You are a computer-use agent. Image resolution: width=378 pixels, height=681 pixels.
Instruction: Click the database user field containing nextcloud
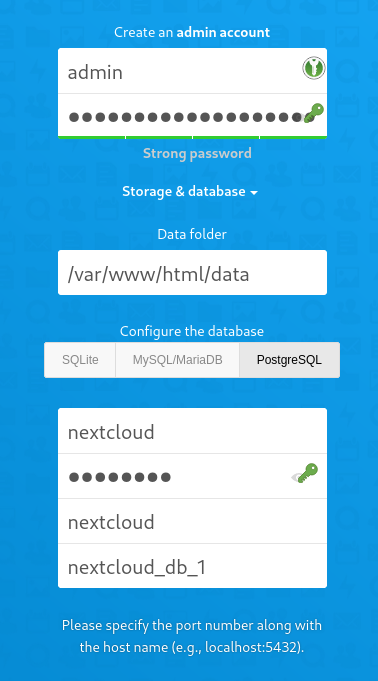click(x=192, y=431)
